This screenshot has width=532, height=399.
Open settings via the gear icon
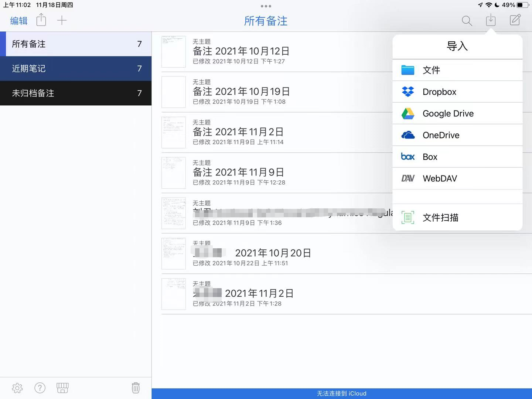pos(17,388)
